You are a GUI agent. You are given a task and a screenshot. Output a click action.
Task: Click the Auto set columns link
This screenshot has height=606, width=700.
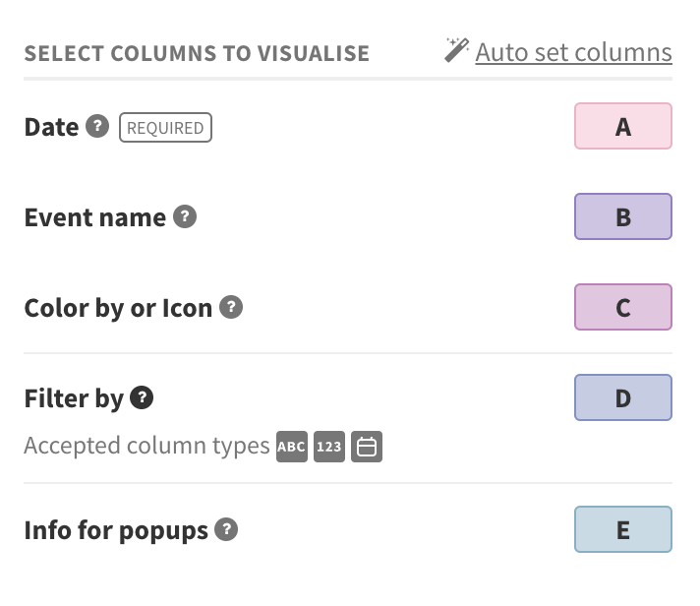[x=573, y=52]
